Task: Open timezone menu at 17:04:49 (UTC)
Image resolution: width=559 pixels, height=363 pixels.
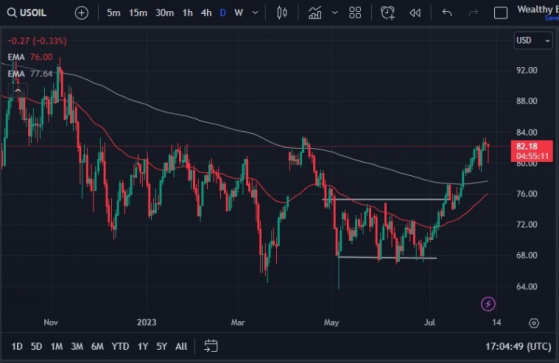Action: click(518, 346)
